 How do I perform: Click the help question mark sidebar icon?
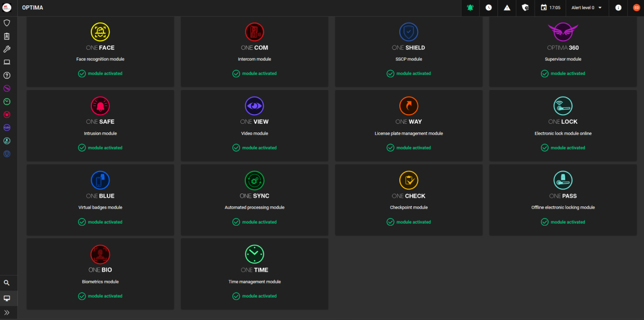coord(7,76)
